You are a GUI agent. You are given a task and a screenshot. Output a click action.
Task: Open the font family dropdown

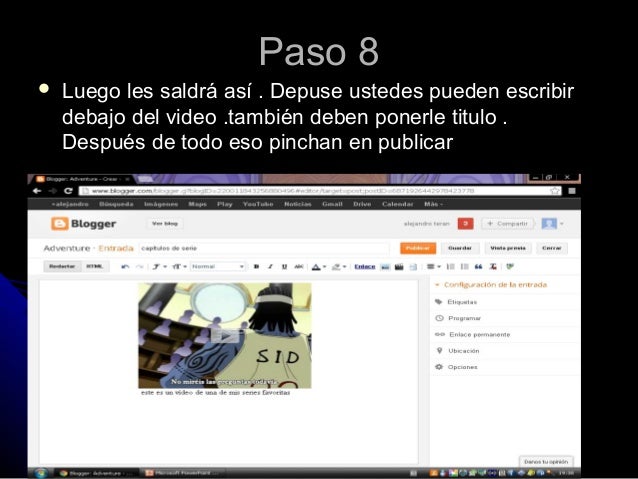click(159, 267)
